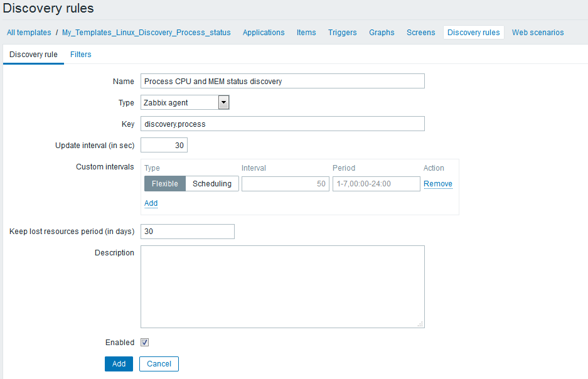Go to the Applications tab
This screenshot has height=379, width=588.
(264, 33)
